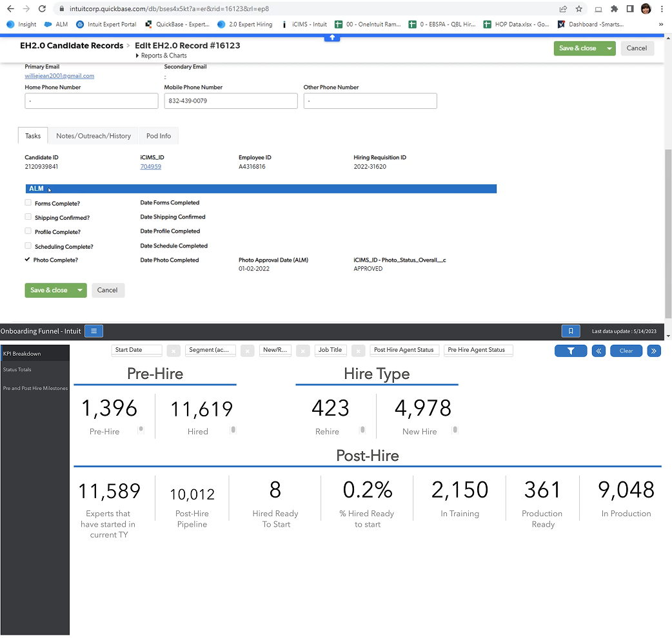672x638 pixels.
Task: Open Chrome profile avatar
Action: pyautogui.click(x=646, y=8)
